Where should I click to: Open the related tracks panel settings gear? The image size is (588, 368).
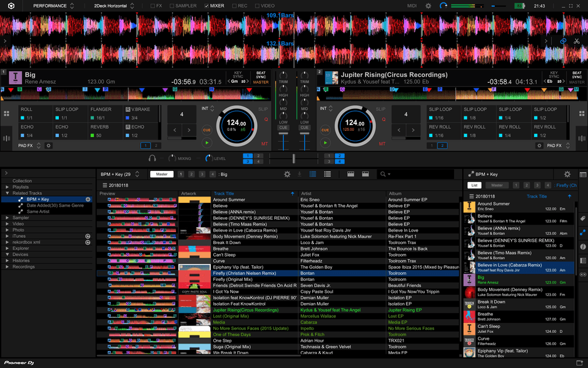tap(567, 174)
